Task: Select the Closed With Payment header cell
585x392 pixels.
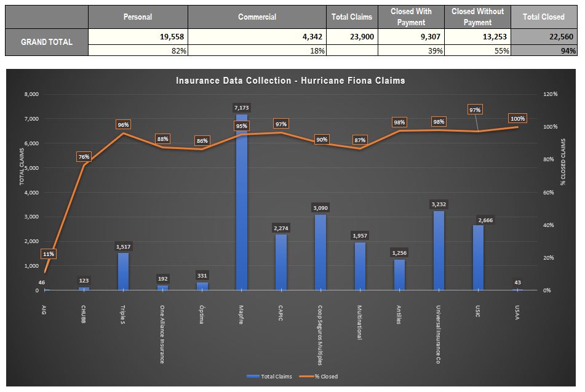Action: tap(411, 17)
